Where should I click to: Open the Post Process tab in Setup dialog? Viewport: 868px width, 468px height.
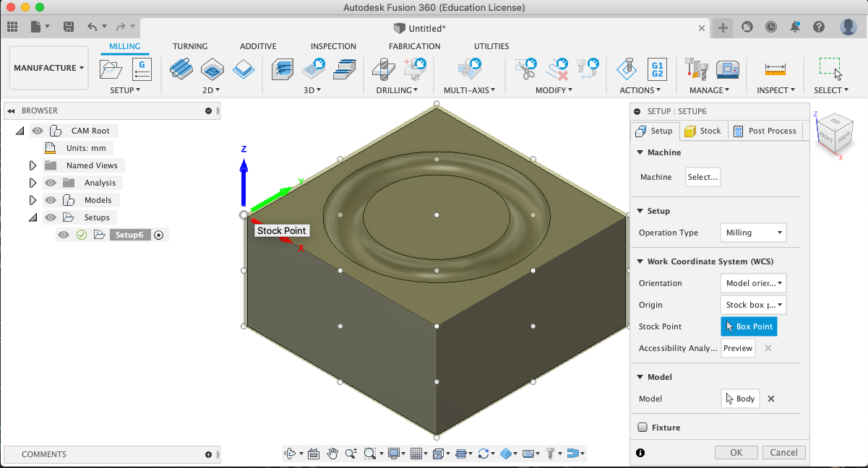point(765,131)
